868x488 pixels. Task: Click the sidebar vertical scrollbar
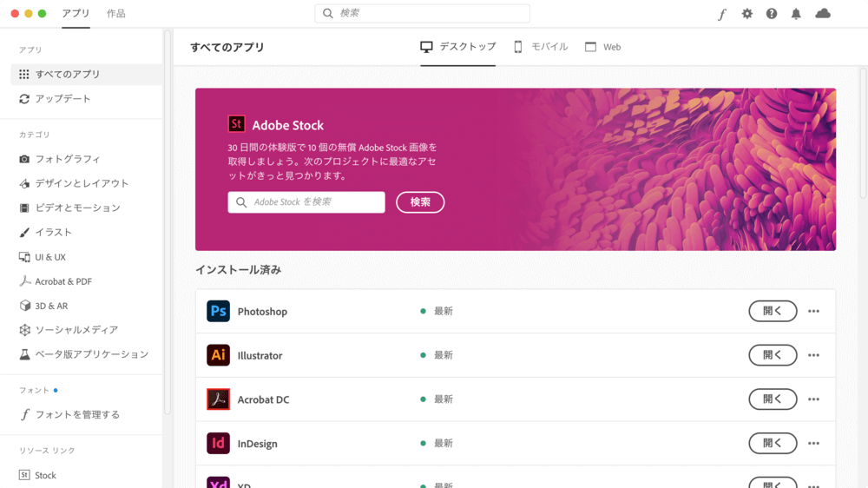[x=168, y=221]
